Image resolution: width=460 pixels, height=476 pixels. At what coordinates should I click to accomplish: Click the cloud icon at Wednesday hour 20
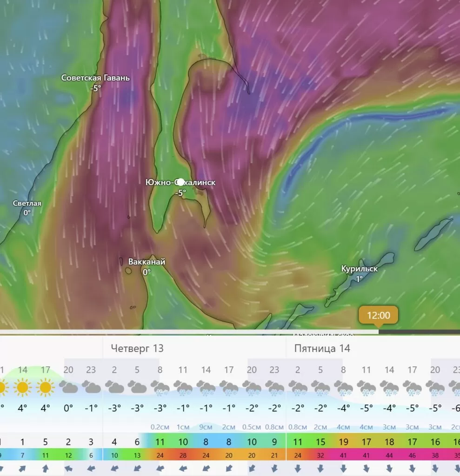(68, 387)
